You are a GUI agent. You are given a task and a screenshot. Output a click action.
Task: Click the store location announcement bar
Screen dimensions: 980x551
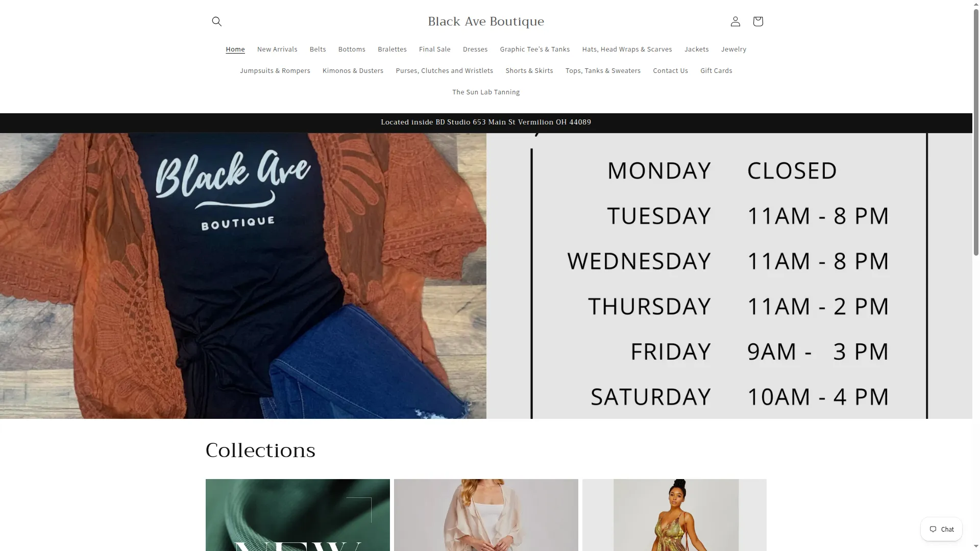(486, 122)
